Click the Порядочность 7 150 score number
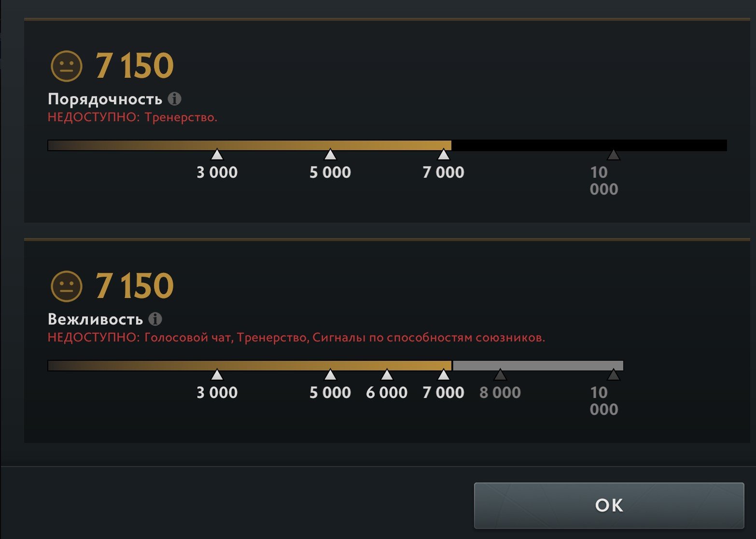756x539 pixels. click(x=134, y=66)
